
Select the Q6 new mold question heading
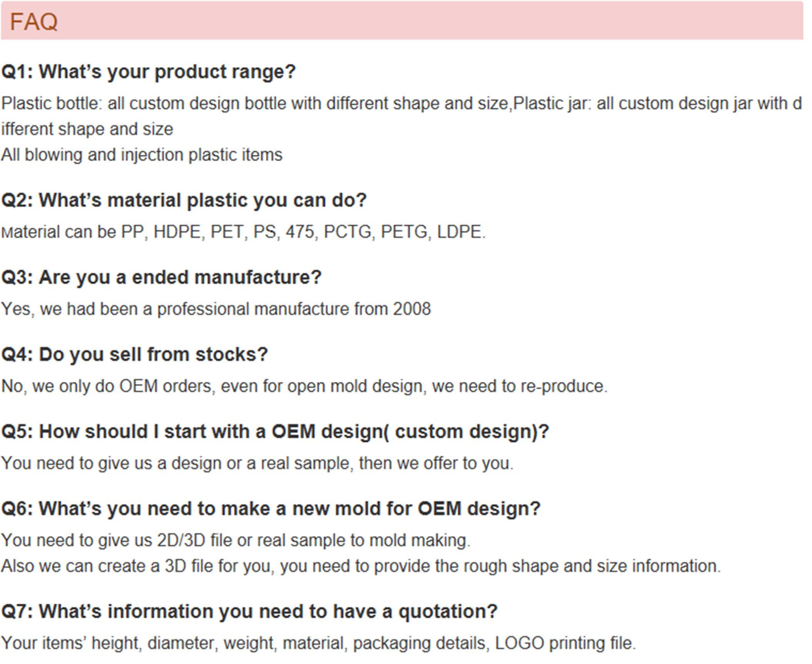point(271,509)
